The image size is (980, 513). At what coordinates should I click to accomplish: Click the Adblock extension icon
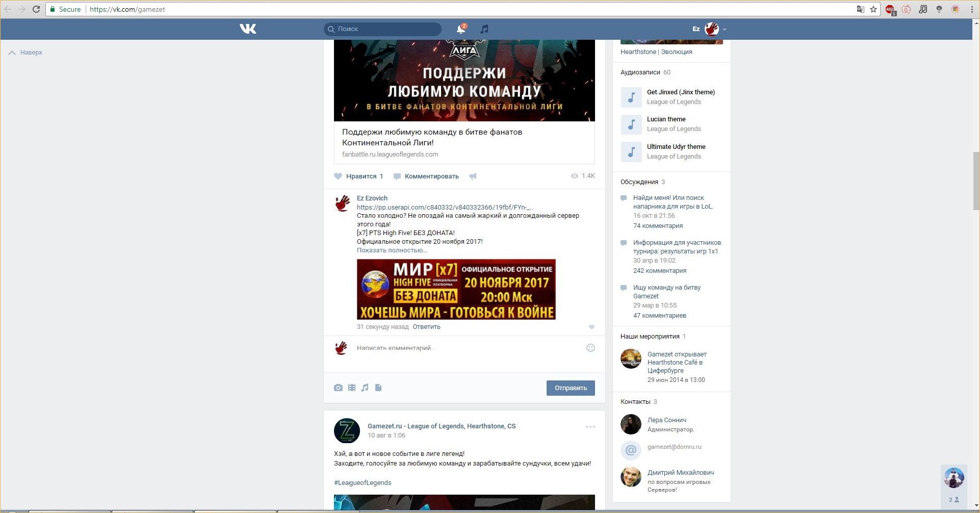click(890, 9)
